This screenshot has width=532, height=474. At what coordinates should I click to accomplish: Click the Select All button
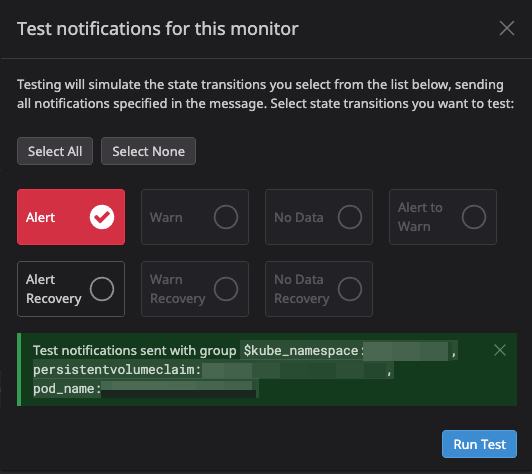[55, 151]
